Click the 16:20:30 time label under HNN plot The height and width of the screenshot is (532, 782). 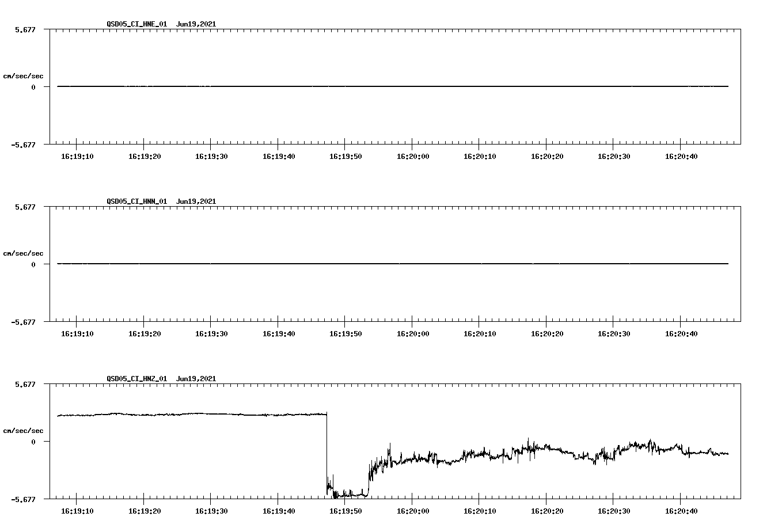click(614, 334)
